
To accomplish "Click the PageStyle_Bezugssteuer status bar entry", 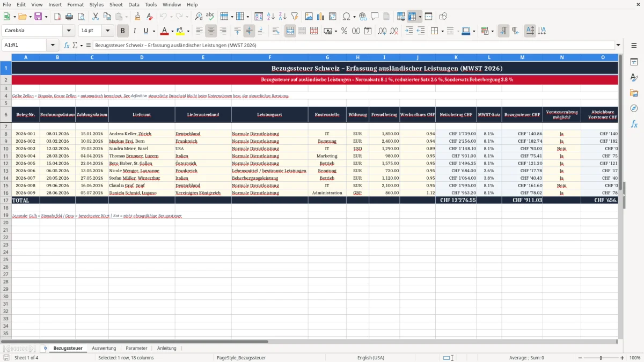I will click(x=241, y=358).
